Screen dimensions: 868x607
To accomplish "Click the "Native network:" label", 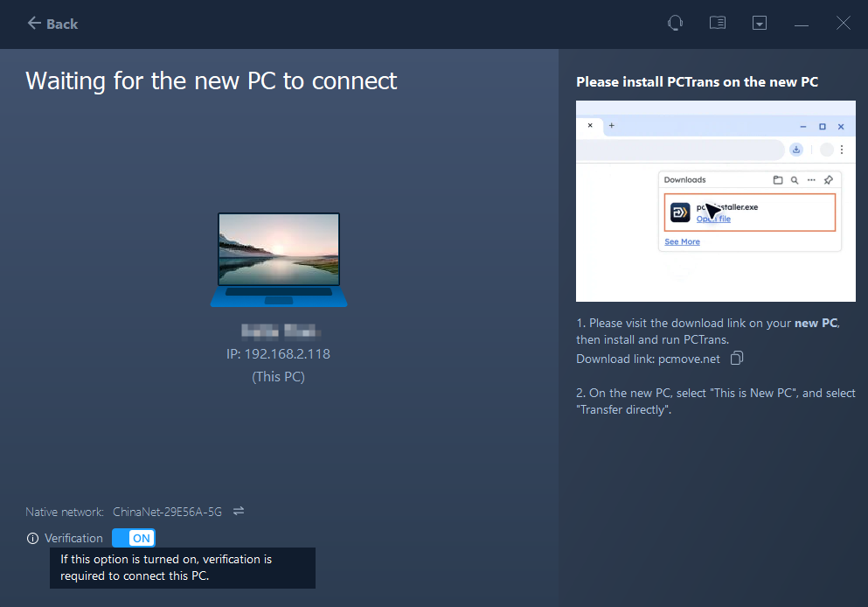I will 65,512.
